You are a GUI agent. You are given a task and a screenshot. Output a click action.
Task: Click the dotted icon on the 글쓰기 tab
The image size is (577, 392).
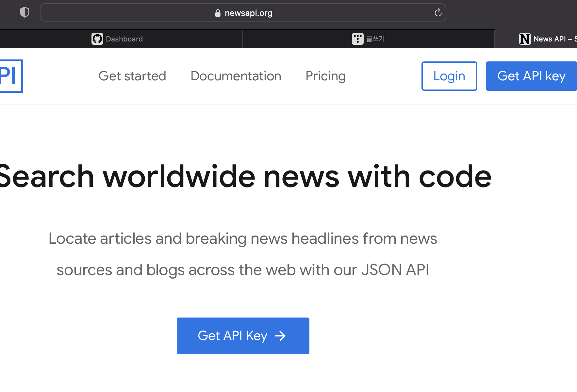point(358,39)
